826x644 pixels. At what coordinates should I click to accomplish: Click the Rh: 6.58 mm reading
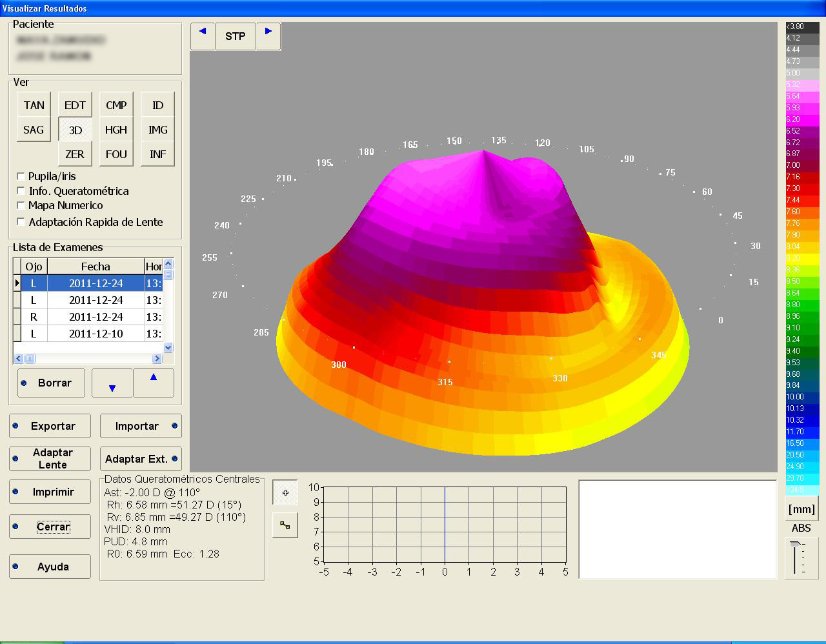click(x=174, y=505)
